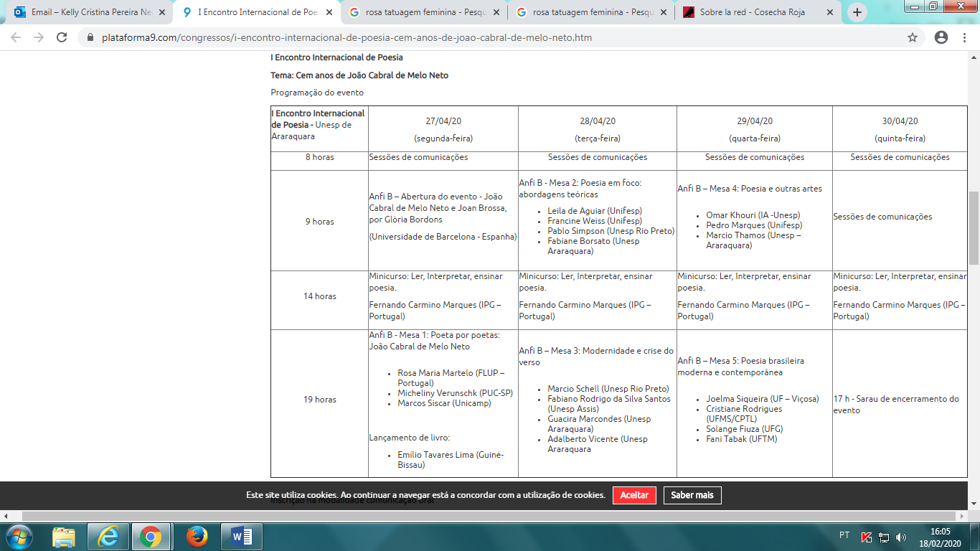Click the volume speaker tray icon

[x=902, y=537]
